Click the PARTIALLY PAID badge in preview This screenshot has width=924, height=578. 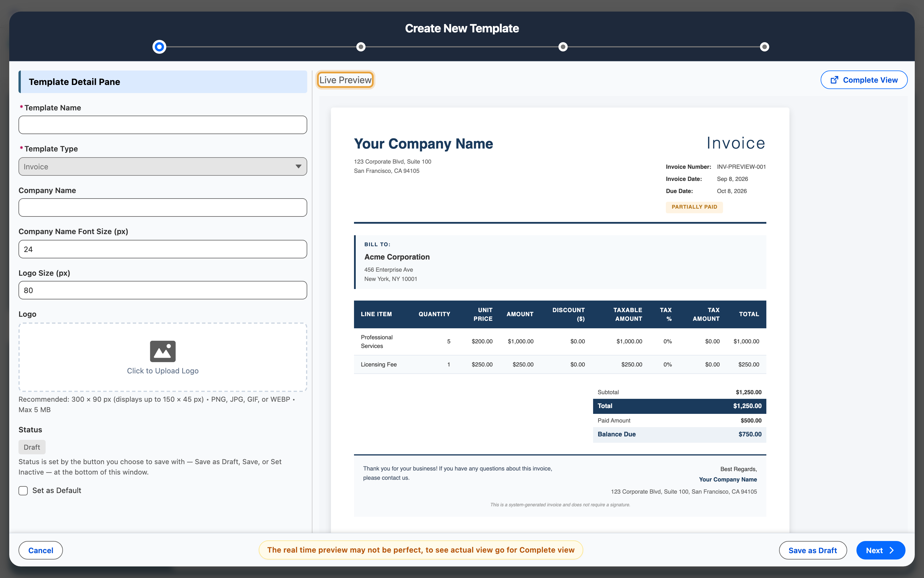click(x=694, y=207)
